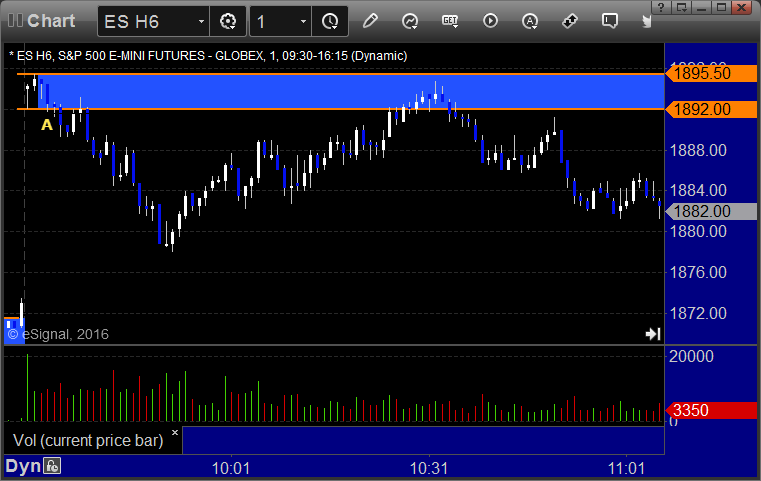This screenshot has width=761, height=481.
Task: Open the comment bubble icon
Action: click(609, 21)
